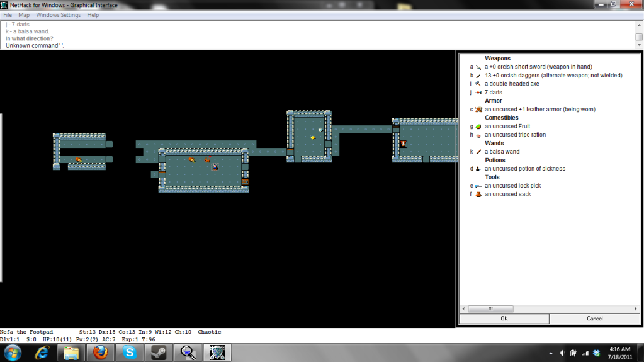This screenshot has height=362, width=644.
Task: Click the yellow gem in the small room
Action: [312, 138]
